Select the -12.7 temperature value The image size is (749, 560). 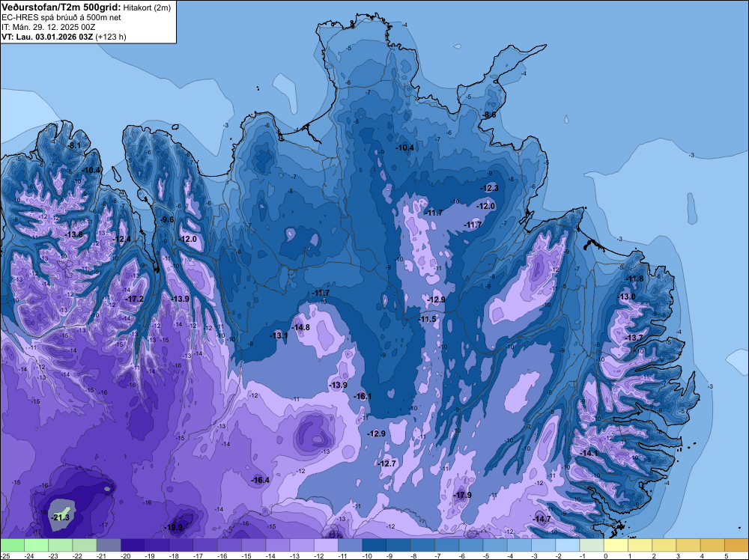[x=387, y=463]
